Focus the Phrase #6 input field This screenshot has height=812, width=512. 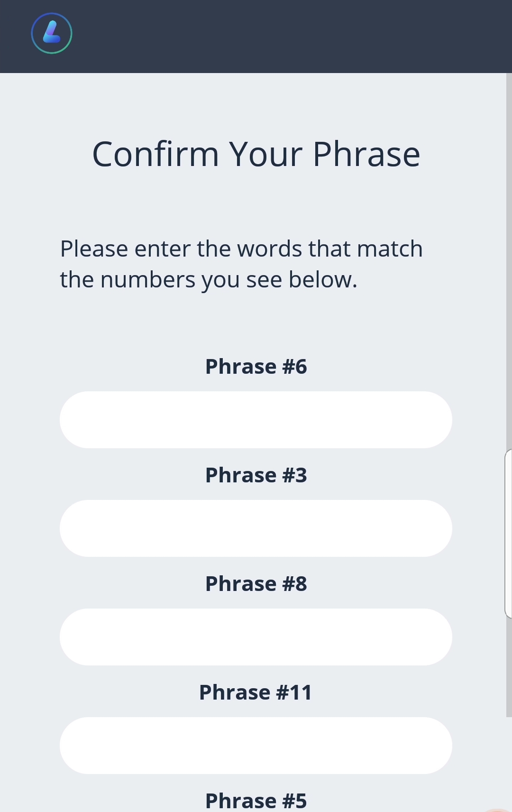click(256, 420)
